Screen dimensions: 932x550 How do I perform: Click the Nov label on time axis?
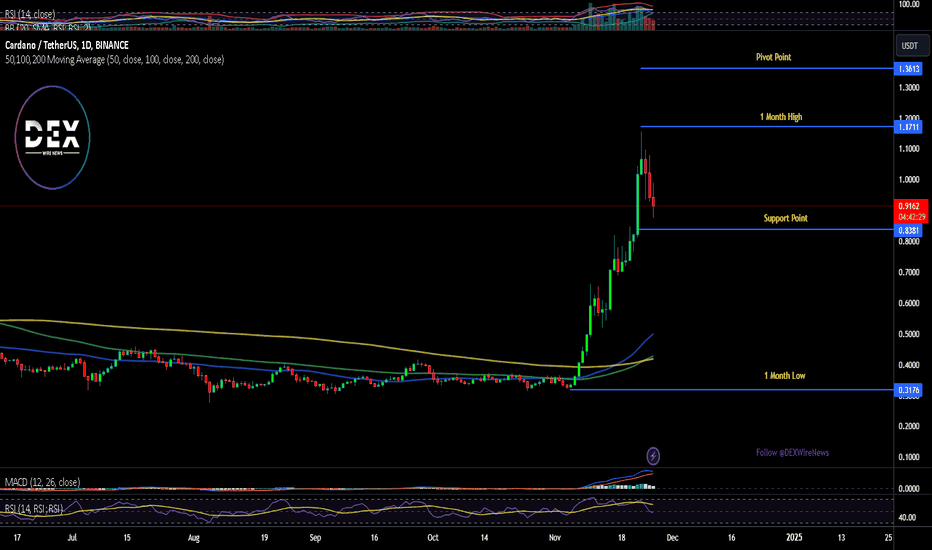[555, 538]
